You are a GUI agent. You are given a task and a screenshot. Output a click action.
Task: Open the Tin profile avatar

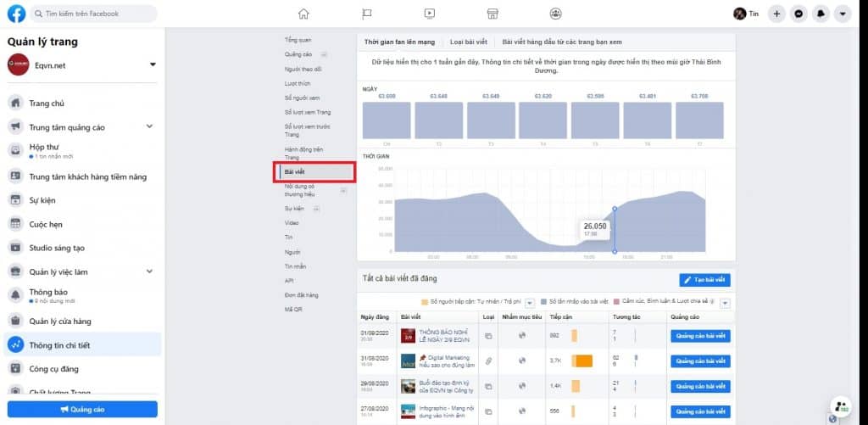(x=739, y=14)
